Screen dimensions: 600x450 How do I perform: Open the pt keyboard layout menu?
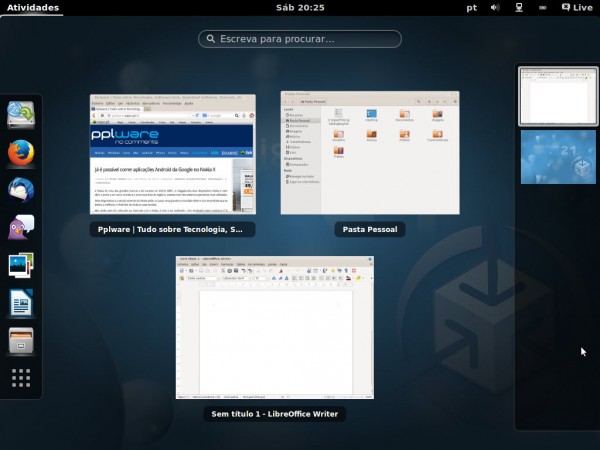pos(472,8)
